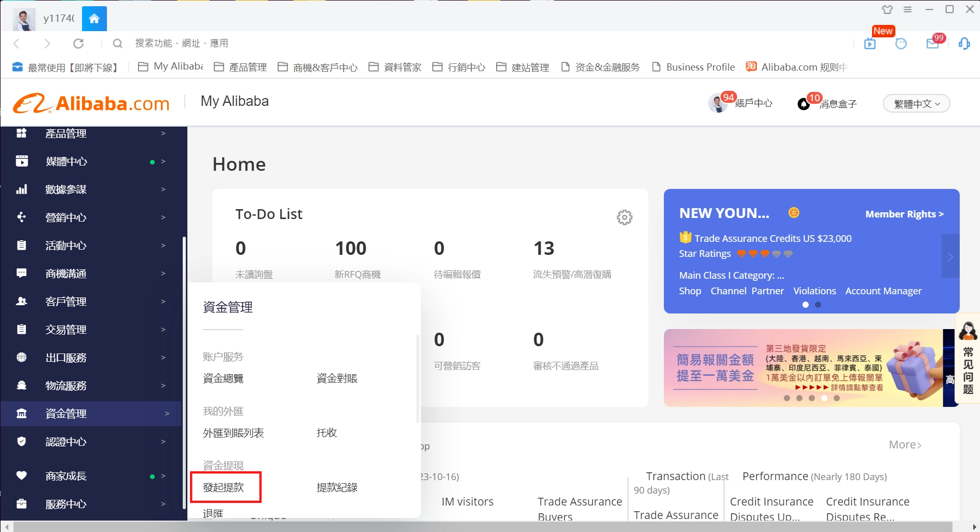Open the 行銷中心 bookmark folder

pyautogui.click(x=459, y=67)
